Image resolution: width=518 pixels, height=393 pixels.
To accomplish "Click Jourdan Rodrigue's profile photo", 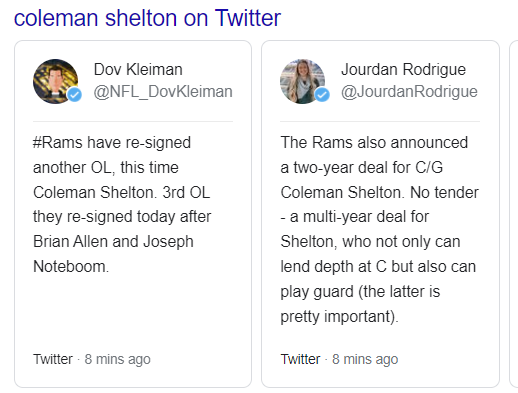I will click(303, 81).
